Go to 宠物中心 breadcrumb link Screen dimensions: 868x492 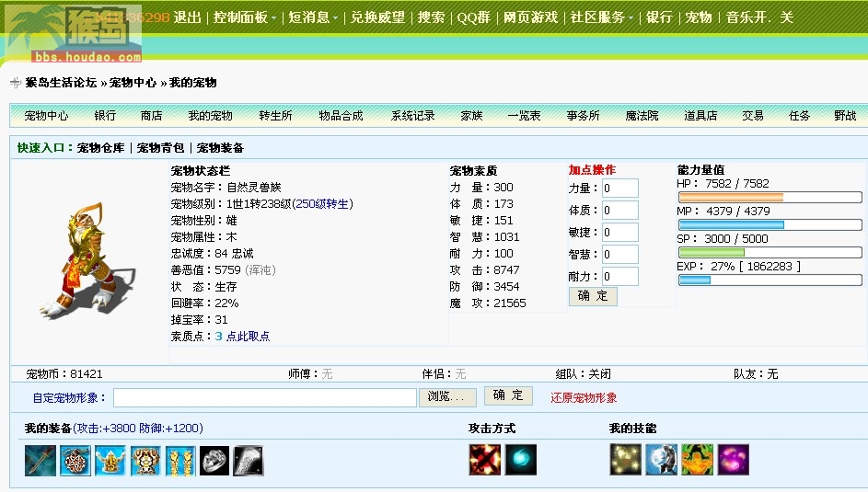tap(133, 83)
